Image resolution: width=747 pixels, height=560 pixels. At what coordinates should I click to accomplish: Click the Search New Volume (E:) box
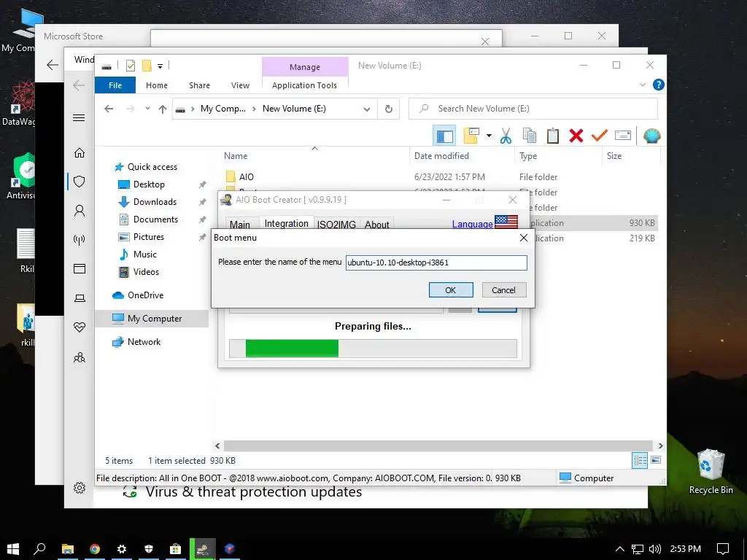point(533,109)
